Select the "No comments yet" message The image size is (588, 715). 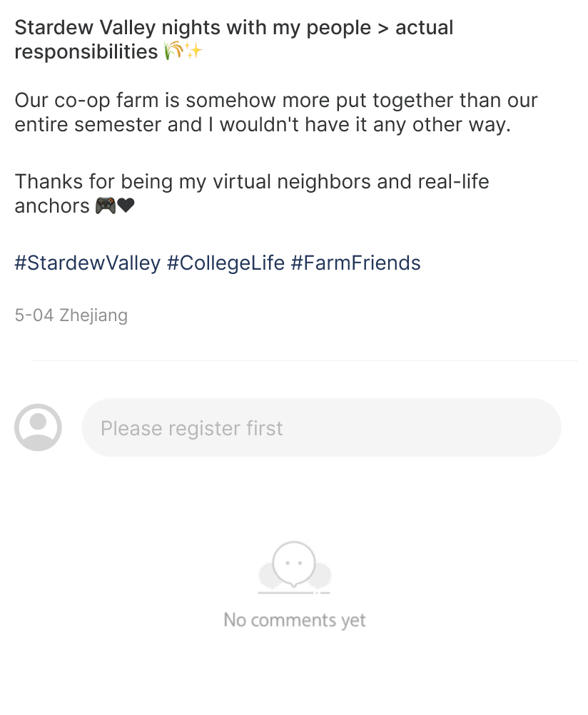(x=295, y=620)
